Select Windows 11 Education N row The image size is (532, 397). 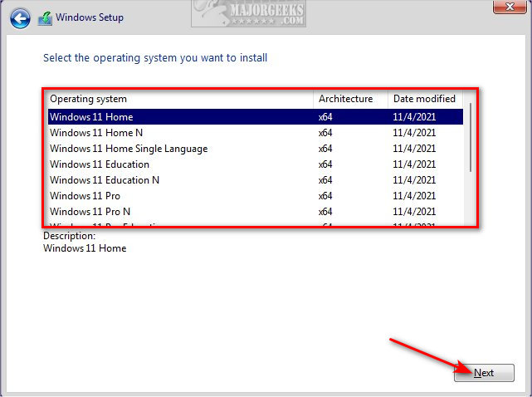256,180
